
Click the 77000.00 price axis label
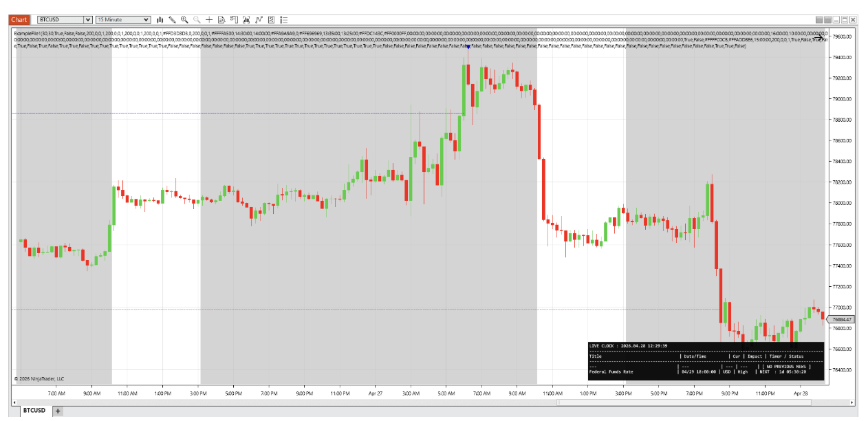point(842,307)
